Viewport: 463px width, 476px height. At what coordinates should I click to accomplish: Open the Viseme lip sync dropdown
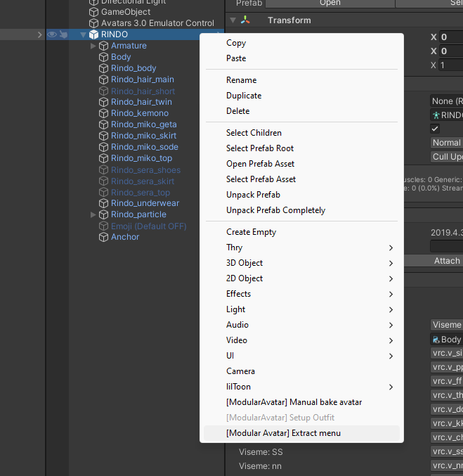447,325
